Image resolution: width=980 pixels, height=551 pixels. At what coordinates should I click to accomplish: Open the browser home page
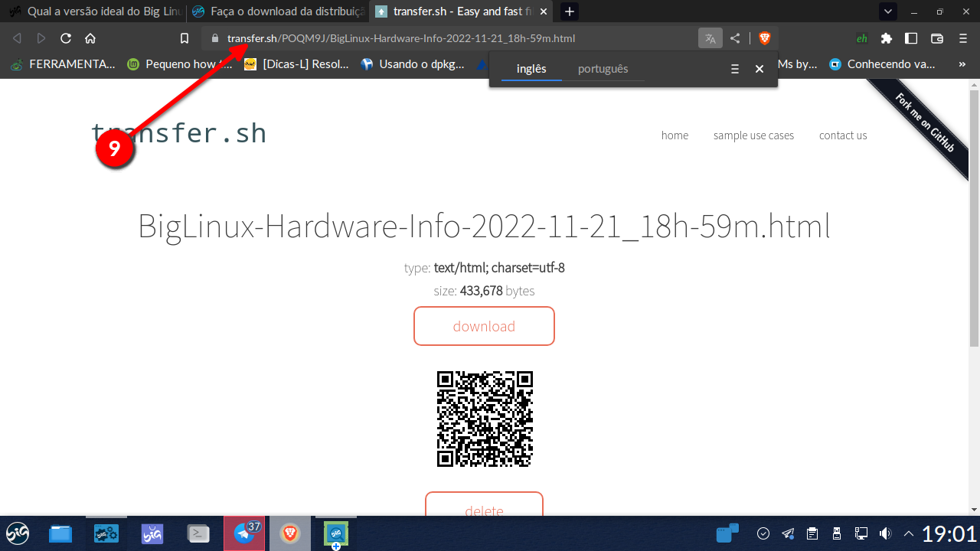point(90,38)
